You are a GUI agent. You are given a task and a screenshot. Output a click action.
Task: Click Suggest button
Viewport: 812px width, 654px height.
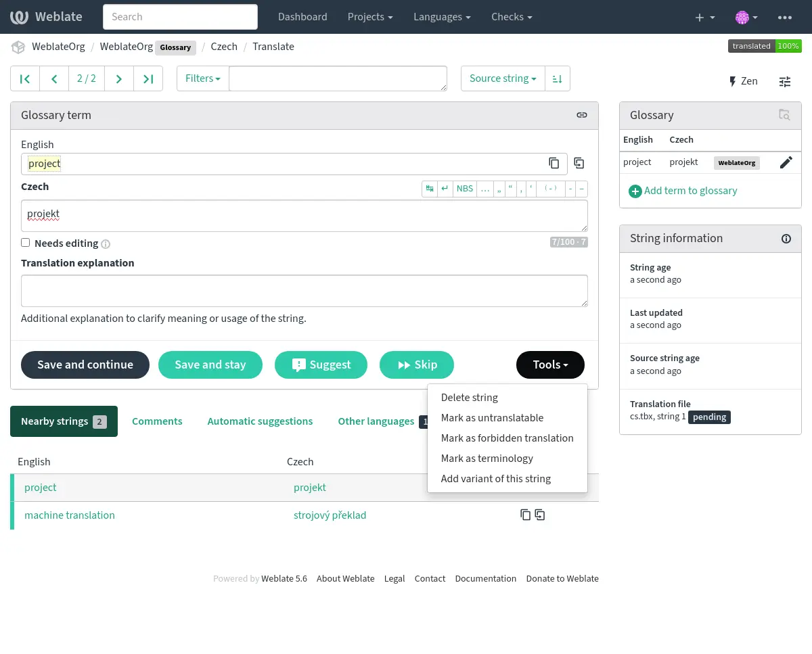click(x=321, y=365)
